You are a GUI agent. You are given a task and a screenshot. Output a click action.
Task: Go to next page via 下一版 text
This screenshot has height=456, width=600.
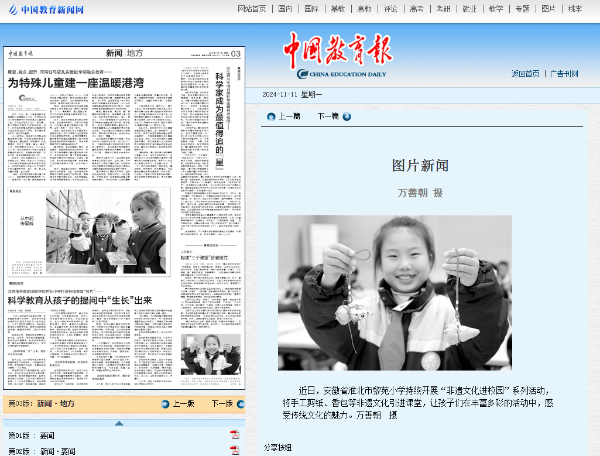222,404
